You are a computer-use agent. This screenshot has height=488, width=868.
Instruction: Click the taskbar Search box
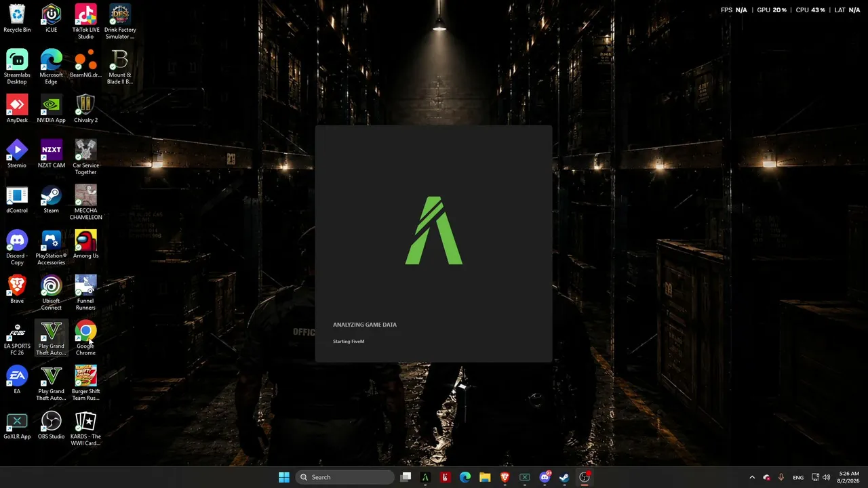(x=346, y=477)
